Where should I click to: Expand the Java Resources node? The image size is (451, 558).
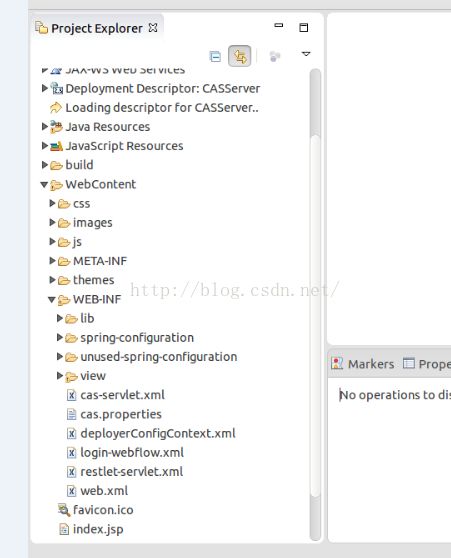[x=44, y=126]
